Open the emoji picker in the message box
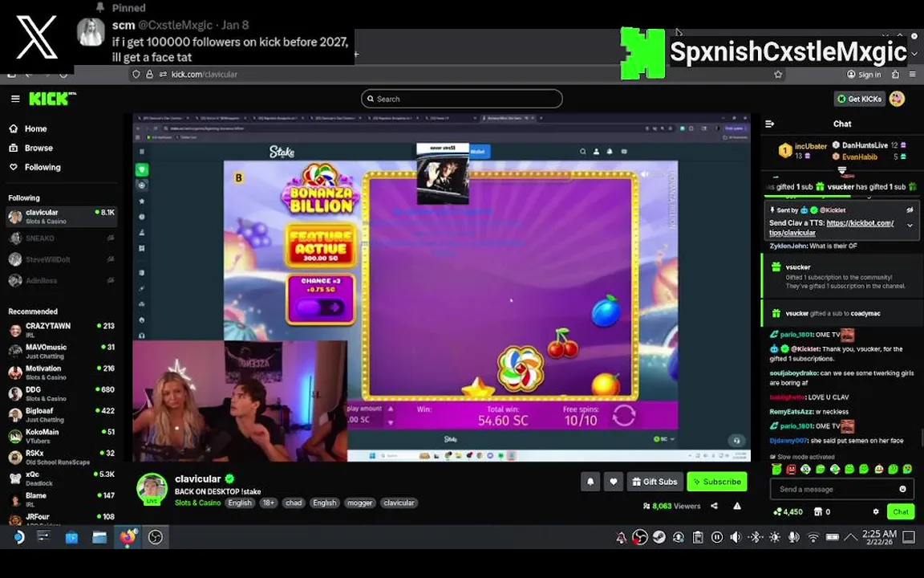 [902, 489]
